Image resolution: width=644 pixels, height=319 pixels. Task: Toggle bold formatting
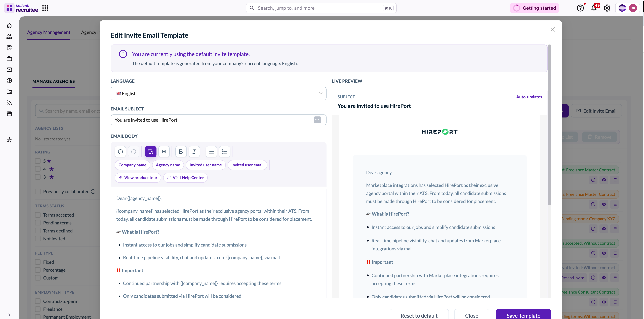point(181,151)
